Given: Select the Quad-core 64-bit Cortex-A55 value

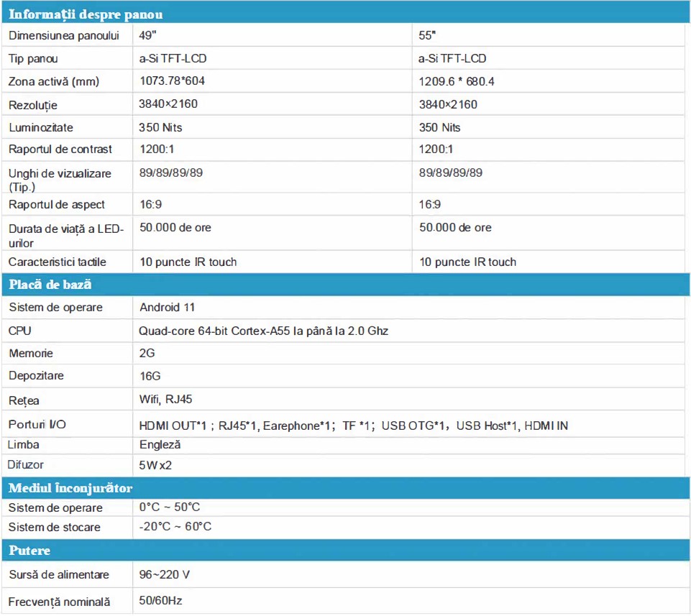Looking at the screenshot, I should pyautogui.click(x=264, y=331).
